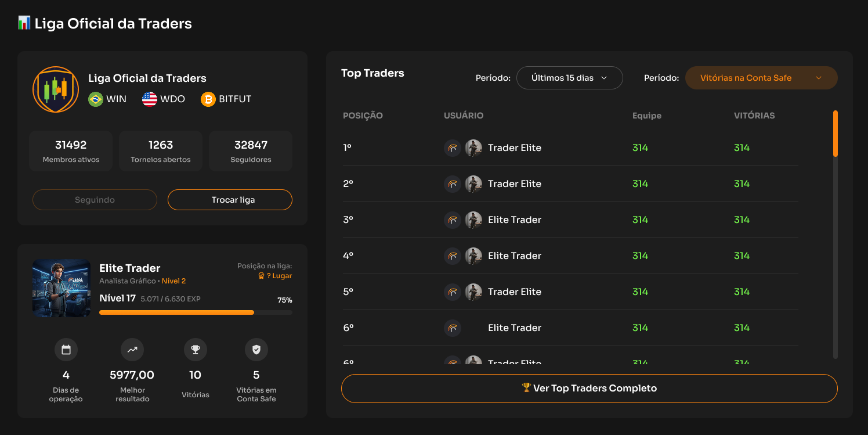Click the team badge icon in 6º Elite Trader row

click(x=453, y=328)
